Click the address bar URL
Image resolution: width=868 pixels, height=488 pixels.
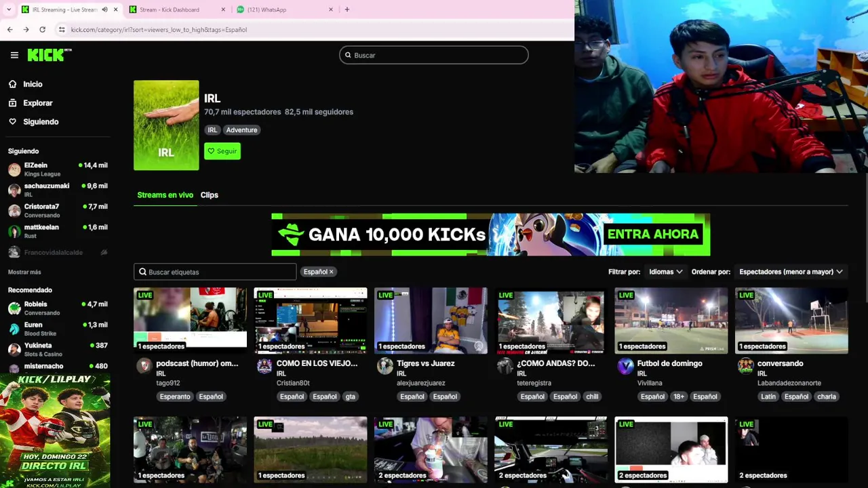point(159,30)
